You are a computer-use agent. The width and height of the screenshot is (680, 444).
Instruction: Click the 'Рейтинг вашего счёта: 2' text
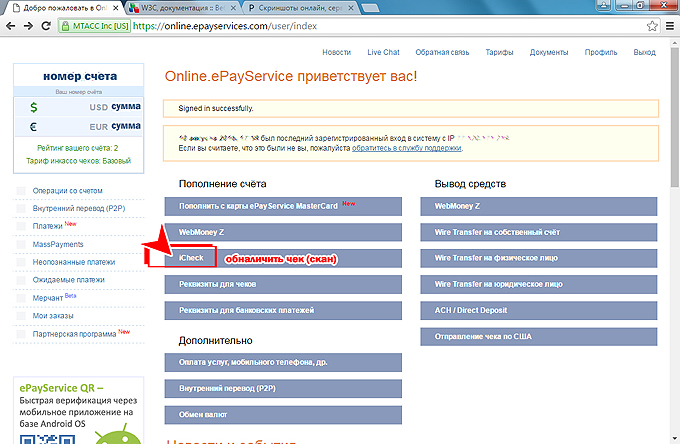(78, 148)
